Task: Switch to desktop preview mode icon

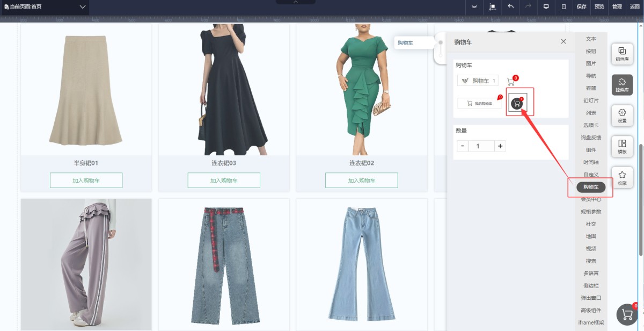Action: click(x=546, y=6)
